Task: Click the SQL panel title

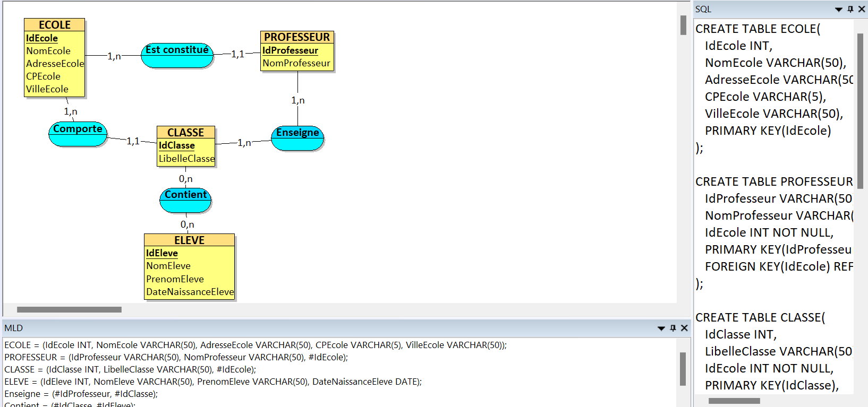Action: (703, 9)
